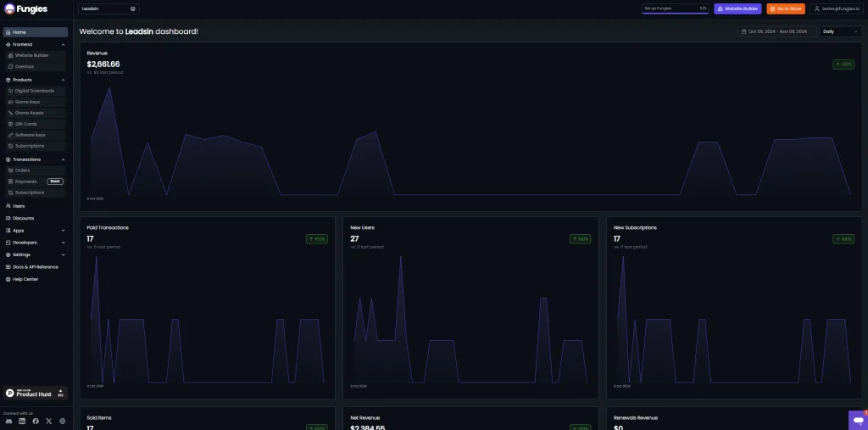Screen dimensions: 868x430
Task: Open the LinkedIn social icon
Action: tap(22, 422)
